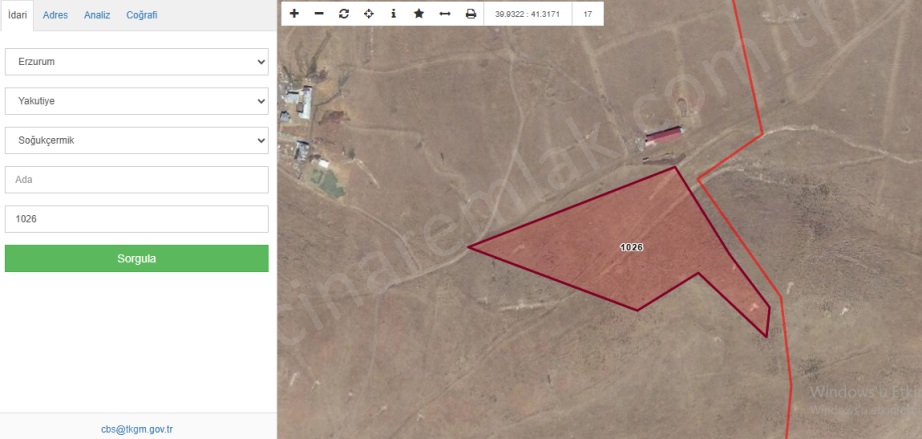922x439 pixels.
Task: Click the parcel field containing 1026
Action: pos(137,219)
